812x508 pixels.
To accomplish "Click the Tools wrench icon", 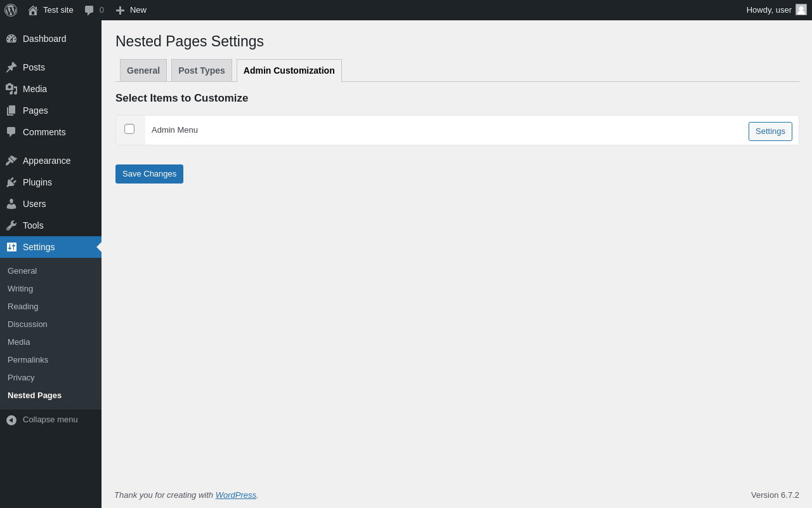I will pyautogui.click(x=11, y=225).
